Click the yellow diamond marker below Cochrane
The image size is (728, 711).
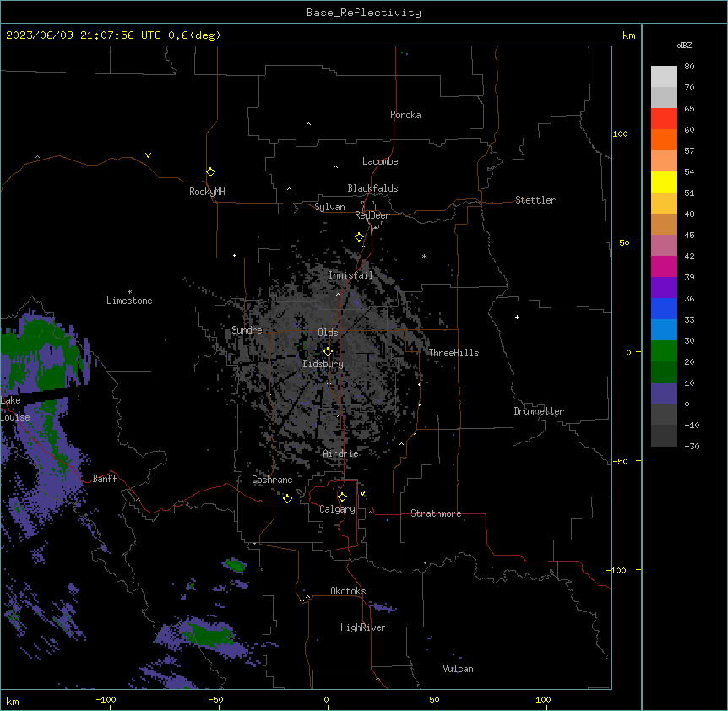coord(287,498)
